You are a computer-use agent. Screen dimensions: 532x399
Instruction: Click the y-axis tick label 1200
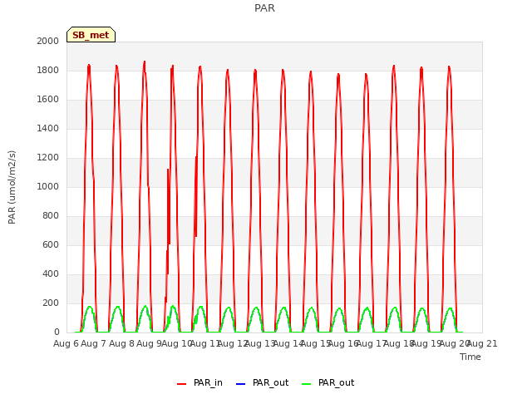click(x=48, y=157)
